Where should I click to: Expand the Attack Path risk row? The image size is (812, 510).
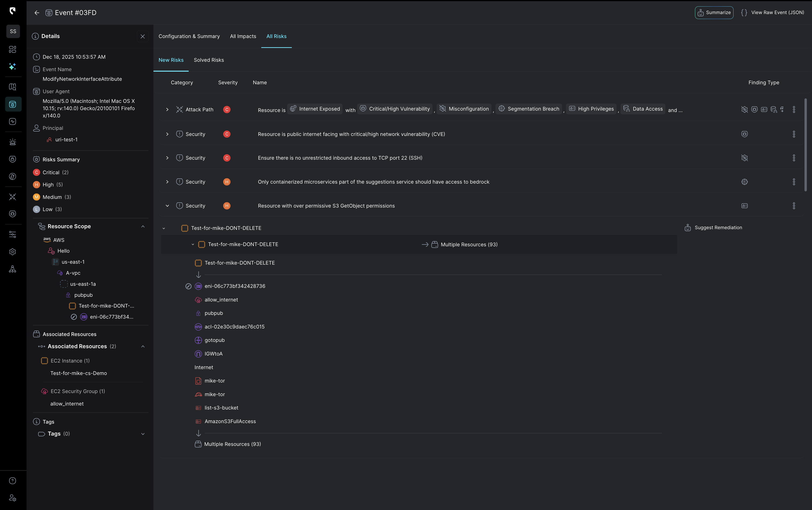(167, 110)
